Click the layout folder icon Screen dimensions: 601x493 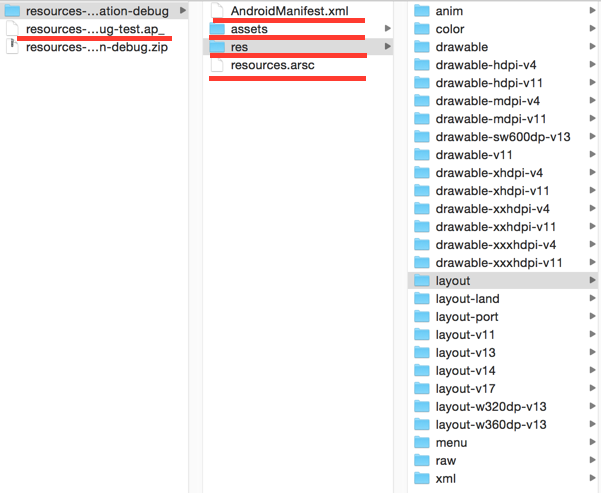point(422,281)
